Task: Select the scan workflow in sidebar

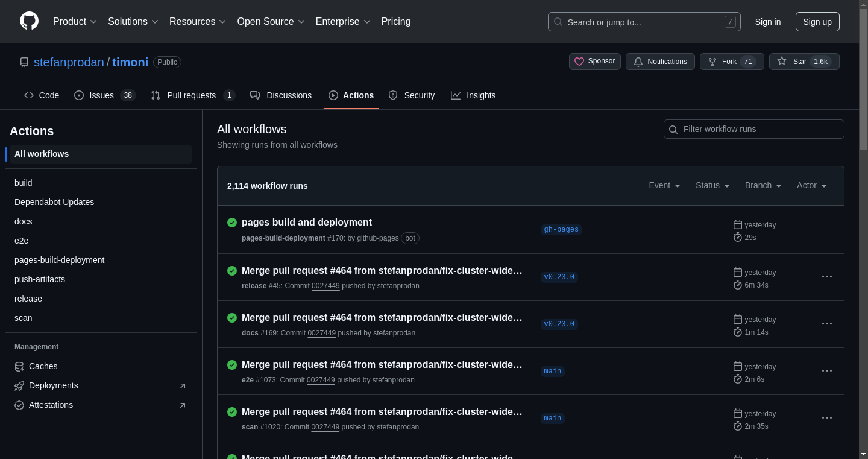Action: pyautogui.click(x=101, y=318)
